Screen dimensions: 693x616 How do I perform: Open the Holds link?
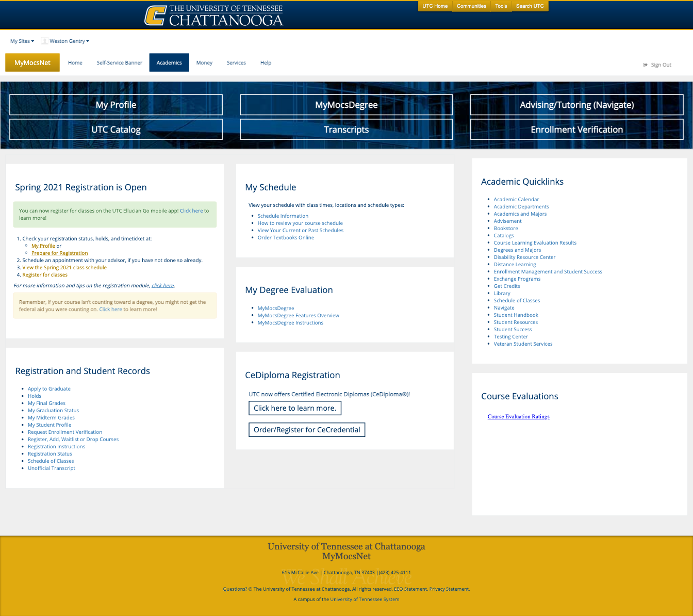(x=35, y=396)
